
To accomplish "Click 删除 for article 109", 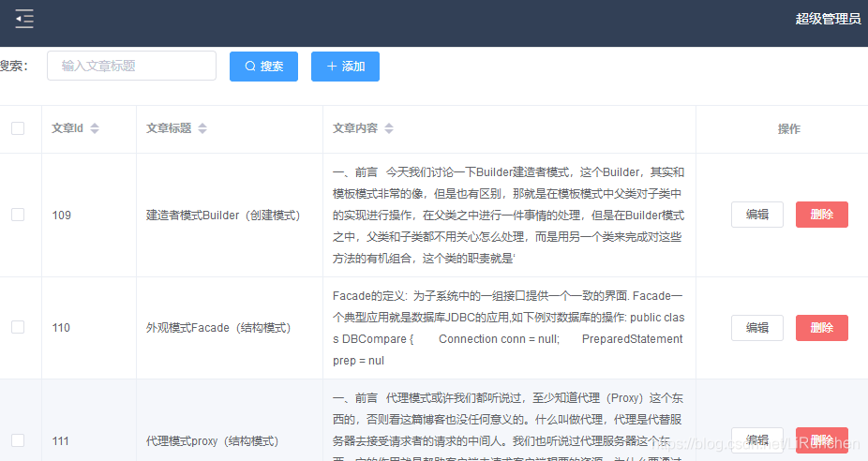I will 822,215.
